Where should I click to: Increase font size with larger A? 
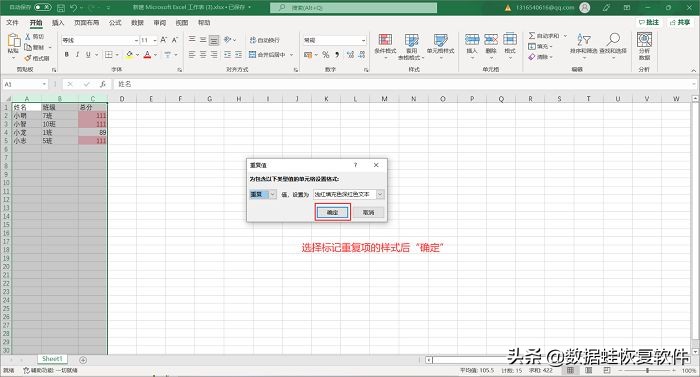(x=163, y=40)
